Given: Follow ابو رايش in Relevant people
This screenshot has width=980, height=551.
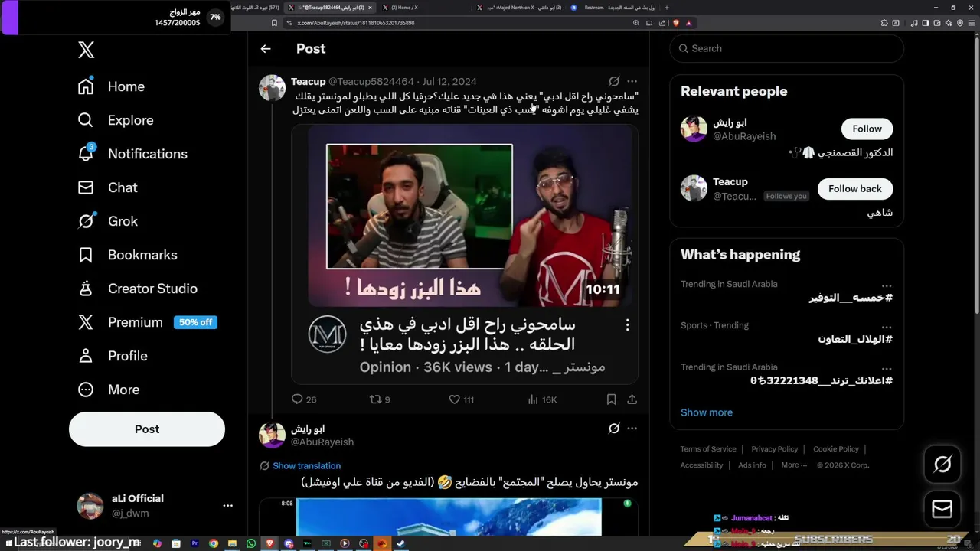Looking at the screenshot, I should click(867, 129).
